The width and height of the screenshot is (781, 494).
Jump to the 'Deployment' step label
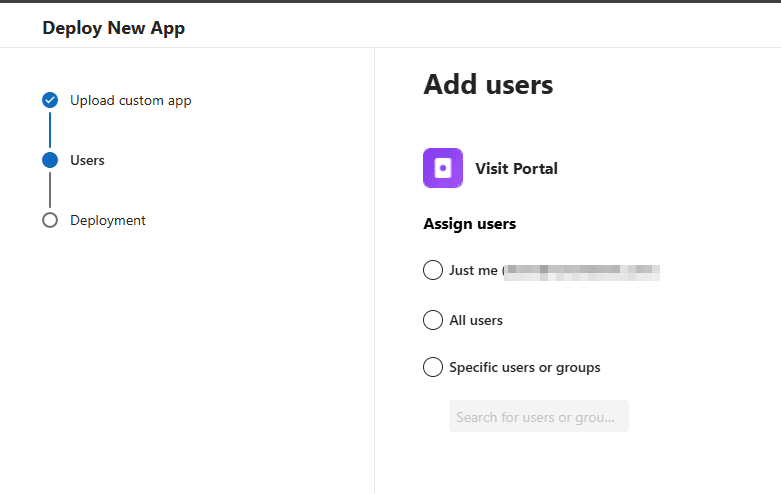[x=108, y=221]
